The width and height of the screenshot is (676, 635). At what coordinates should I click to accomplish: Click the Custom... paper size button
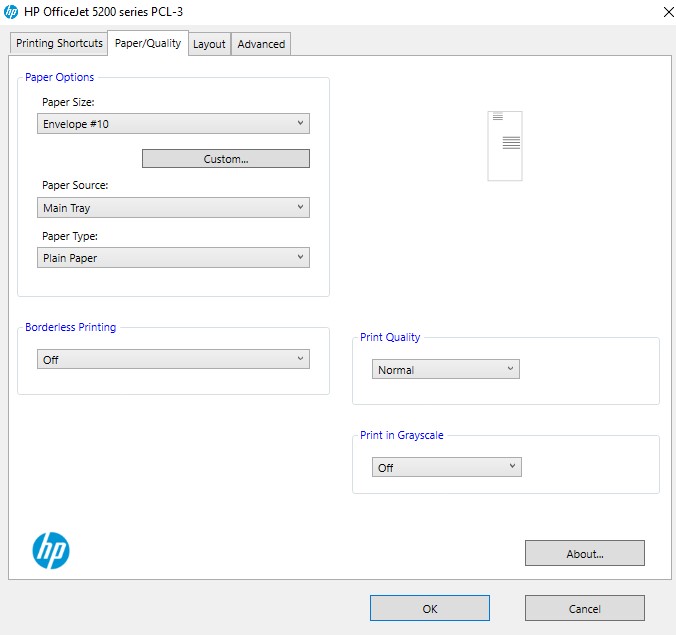pyautogui.click(x=226, y=159)
